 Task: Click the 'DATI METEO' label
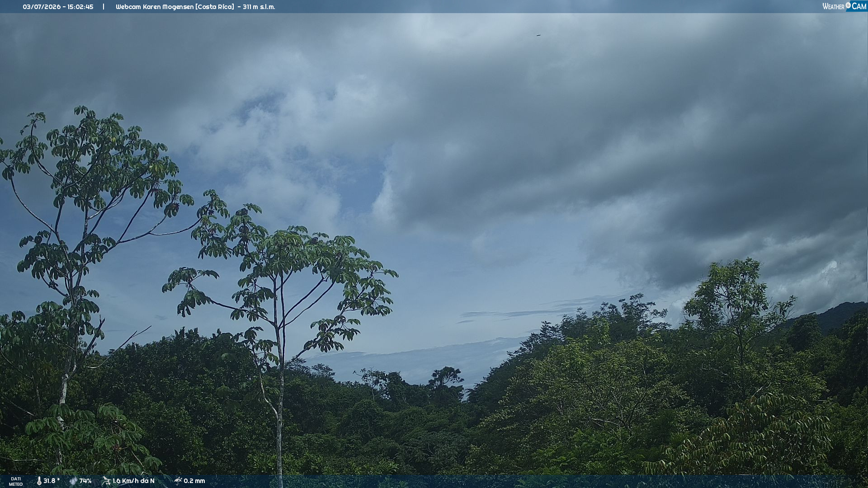[16, 481]
